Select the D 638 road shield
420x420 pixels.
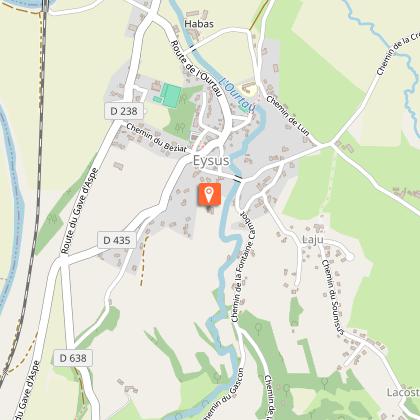(73, 358)
